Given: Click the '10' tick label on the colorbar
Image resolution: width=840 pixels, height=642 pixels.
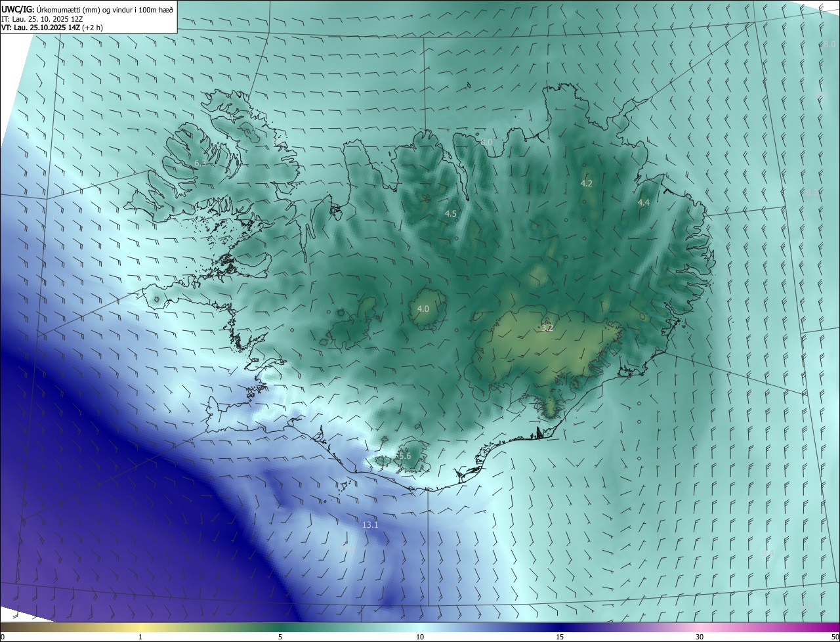Looking at the screenshot, I should [420, 637].
